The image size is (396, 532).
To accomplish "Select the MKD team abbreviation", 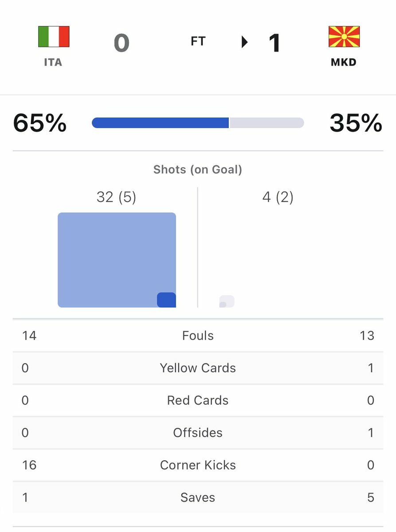I will pos(344,63).
